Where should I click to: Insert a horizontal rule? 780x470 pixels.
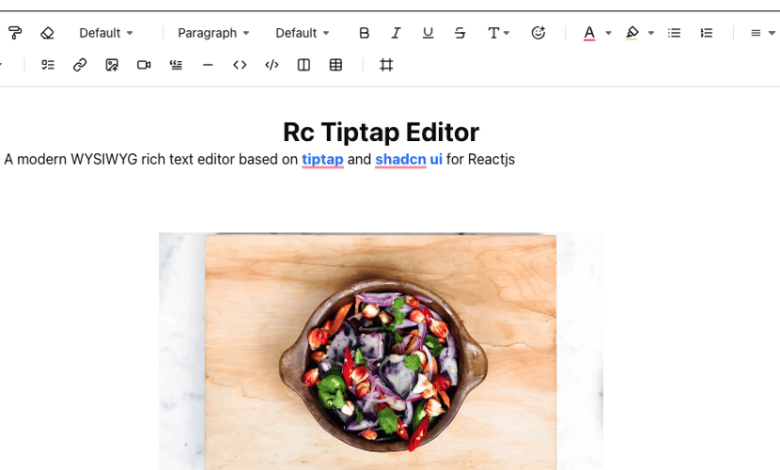(x=208, y=65)
